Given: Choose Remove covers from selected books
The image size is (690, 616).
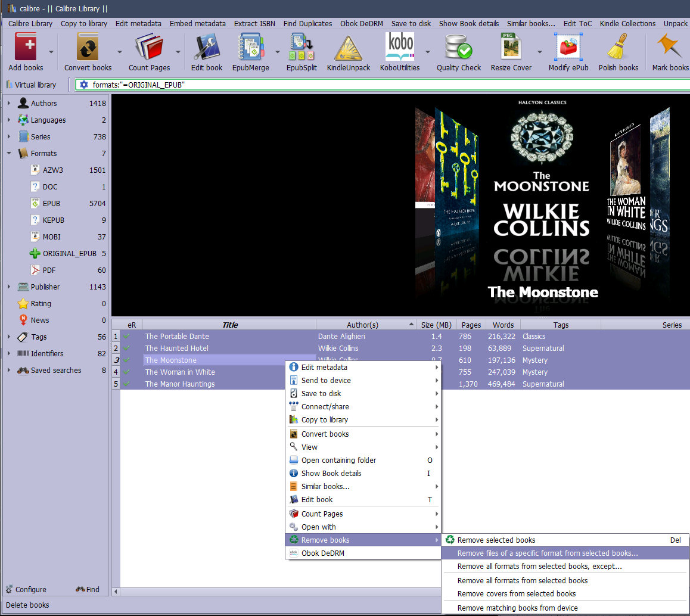Looking at the screenshot, I should coord(516,594).
